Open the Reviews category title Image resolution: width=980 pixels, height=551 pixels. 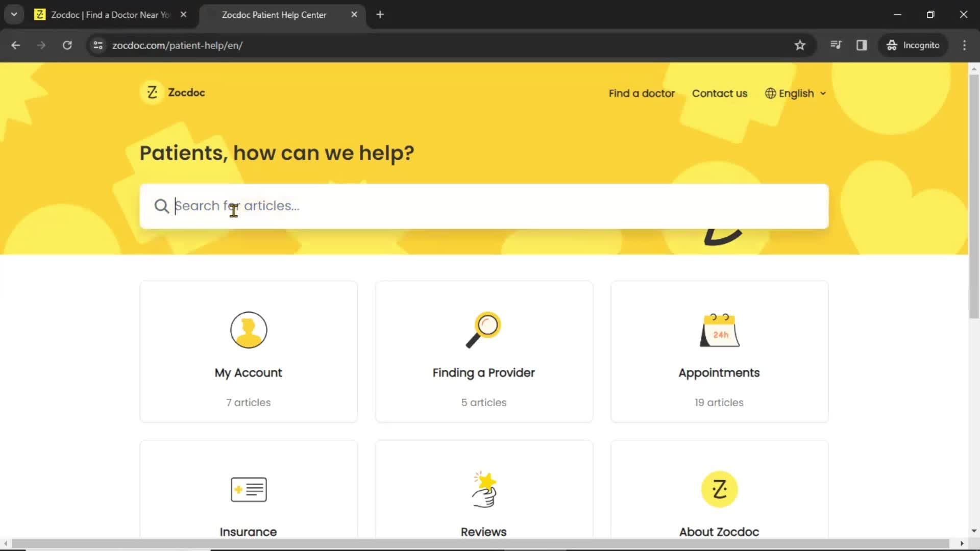pos(484,532)
